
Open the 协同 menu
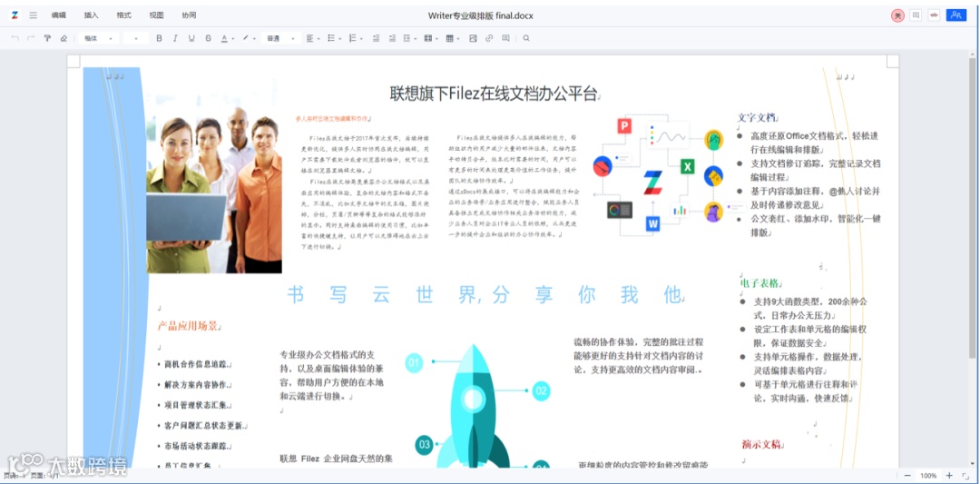189,15
